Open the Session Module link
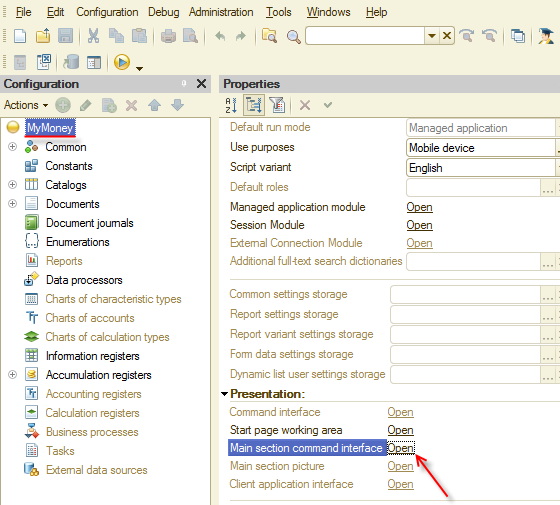 click(419, 225)
